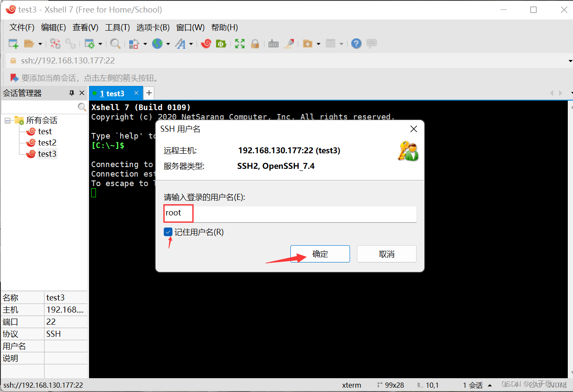Expand the Properties icon dropdown arrow

tap(100, 44)
